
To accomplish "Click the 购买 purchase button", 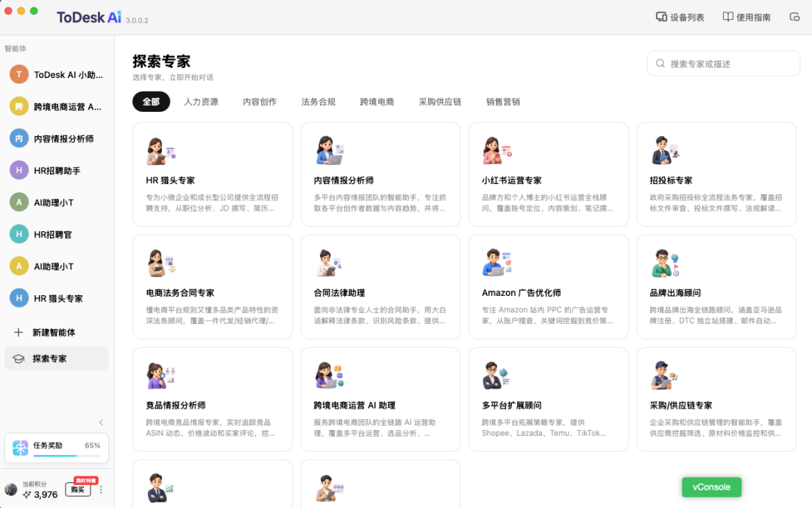I will pos(78,490).
